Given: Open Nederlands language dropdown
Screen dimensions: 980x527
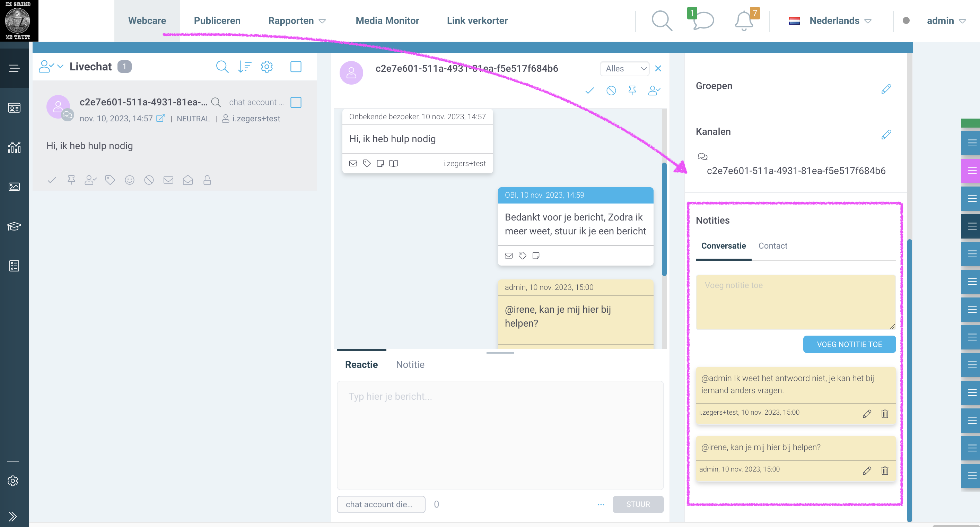Looking at the screenshot, I should click(830, 20).
